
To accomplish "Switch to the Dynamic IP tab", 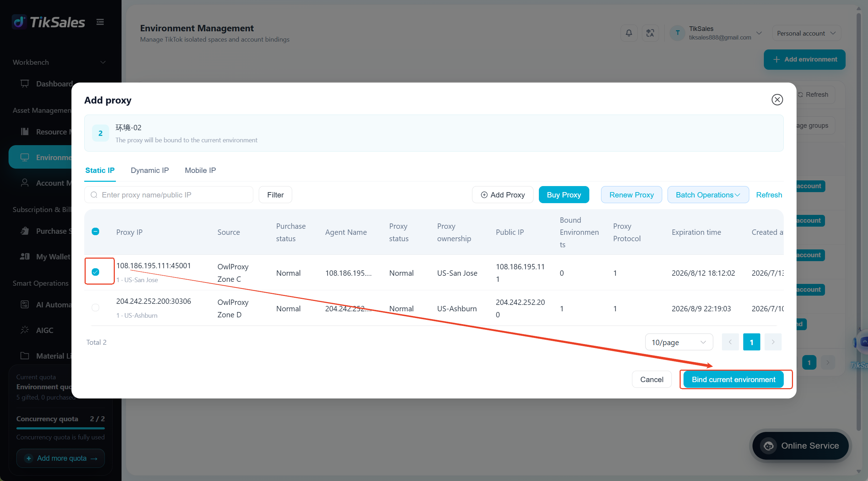I will tap(150, 170).
